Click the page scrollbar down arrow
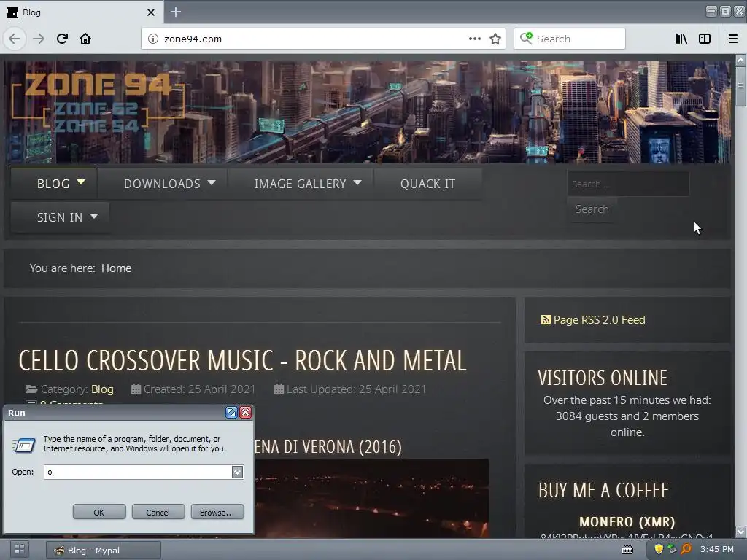This screenshot has height=560, width=747. (x=740, y=531)
